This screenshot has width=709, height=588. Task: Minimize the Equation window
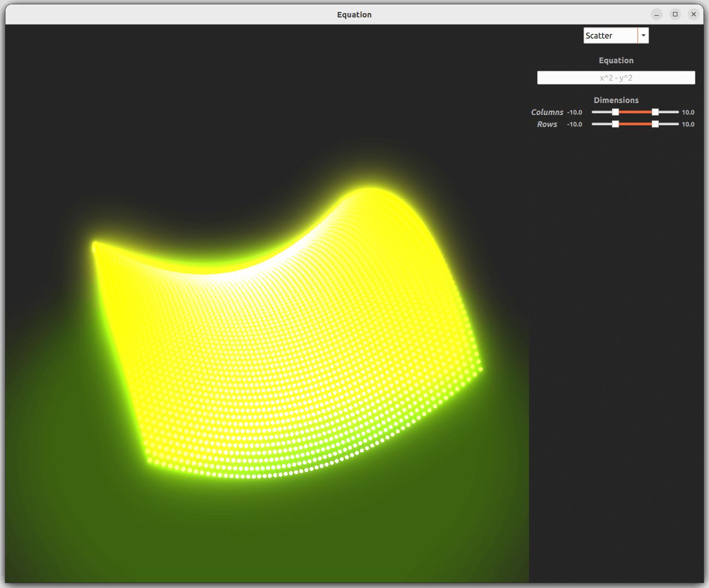coord(657,14)
